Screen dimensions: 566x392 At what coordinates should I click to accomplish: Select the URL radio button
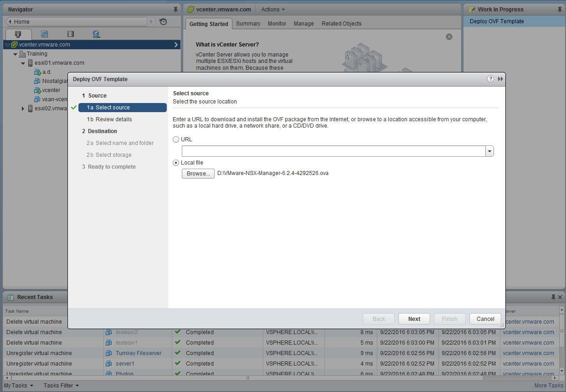coord(176,139)
